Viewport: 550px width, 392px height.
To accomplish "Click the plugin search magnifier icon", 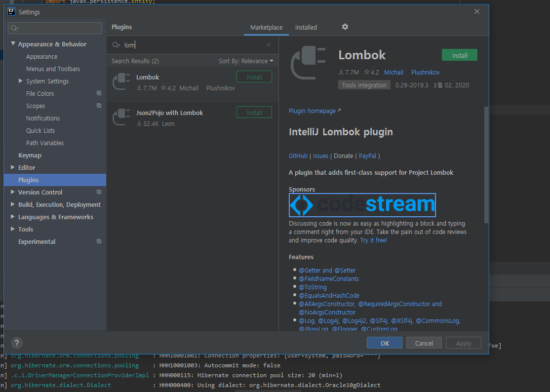I will click(116, 45).
